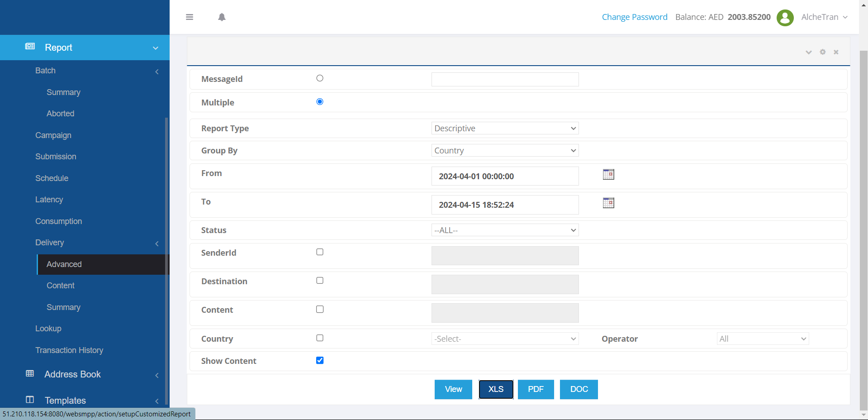Open the AlcheTran user menu
Screen dimensions: 868x420
tap(824, 17)
